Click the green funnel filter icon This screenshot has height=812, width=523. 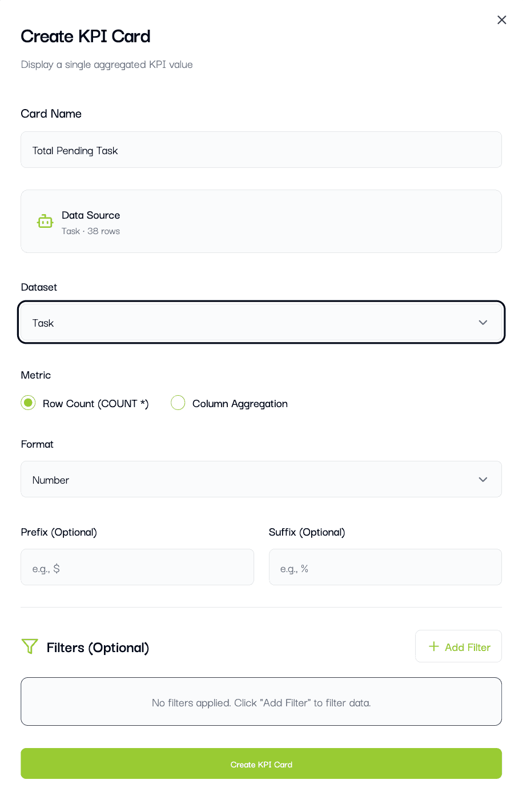tap(30, 646)
